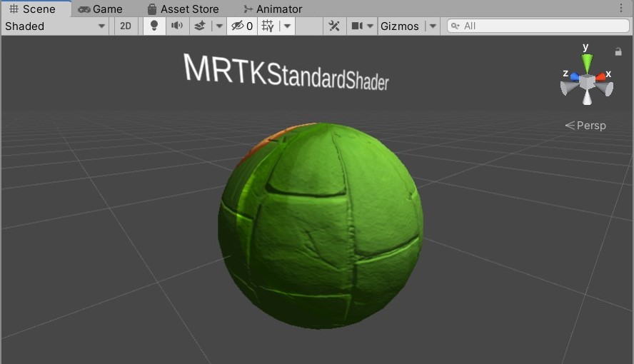Screen dimensions: 634x364
Task: Toggle grid visibility icon
Action: [268, 26]
